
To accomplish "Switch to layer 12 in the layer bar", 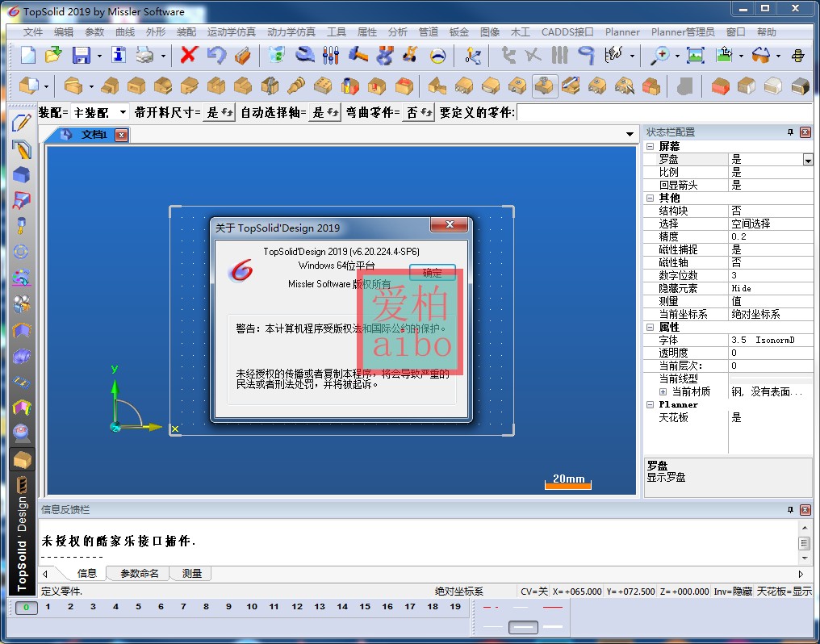I will click(297, 606).
